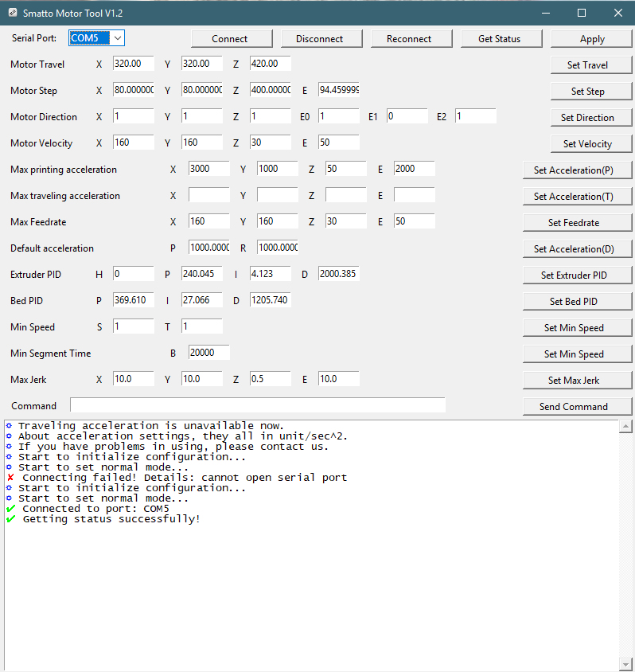Click the Max Feedrate E field

click(415, 221)
